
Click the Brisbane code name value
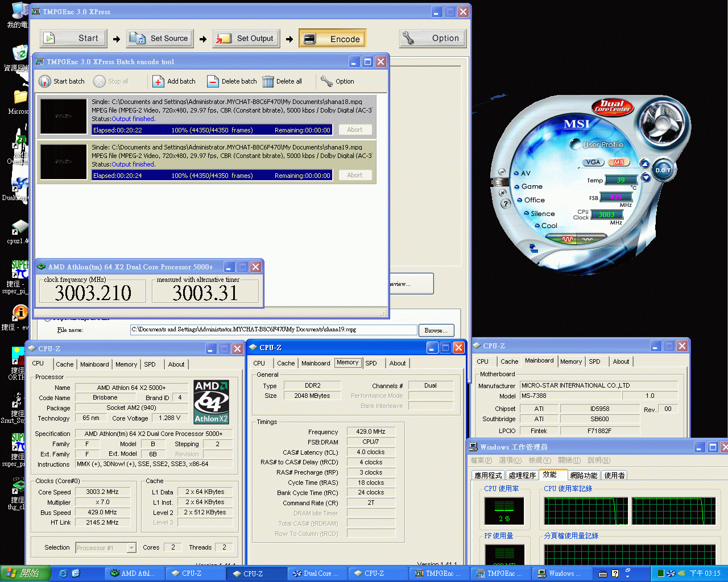click(105, 398)
